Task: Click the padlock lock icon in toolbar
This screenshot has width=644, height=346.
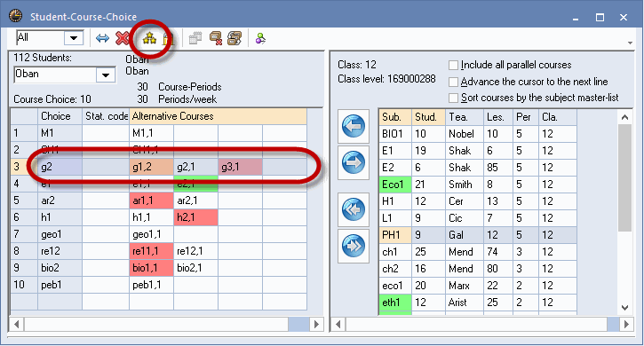Action: click(x=168, y=39)
